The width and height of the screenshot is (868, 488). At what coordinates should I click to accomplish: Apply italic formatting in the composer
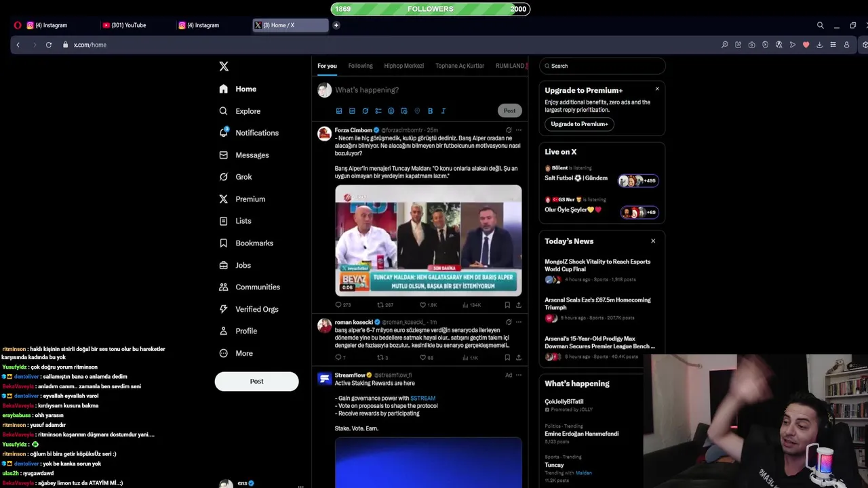pyautogui.click(x=443, y=110)
